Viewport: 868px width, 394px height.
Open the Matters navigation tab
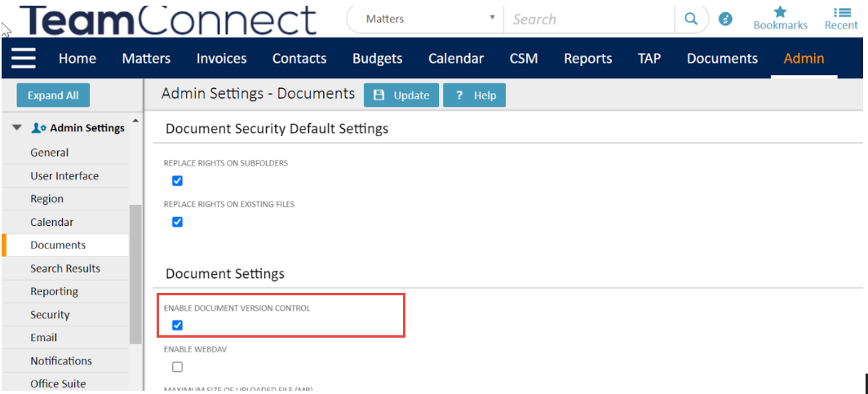(146, 59)
